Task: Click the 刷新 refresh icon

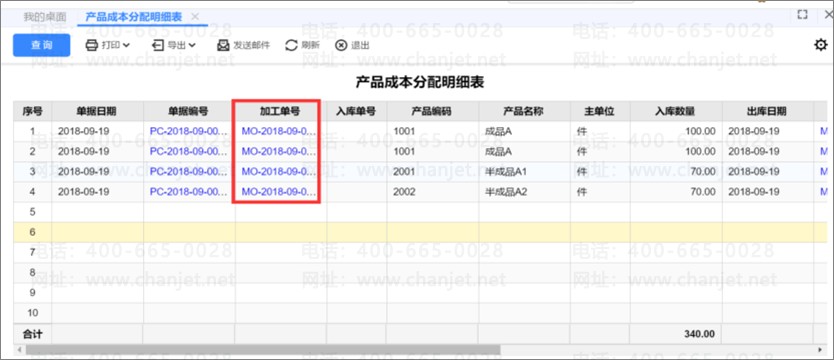Action: pyautogui.click(x=291, y=45)
